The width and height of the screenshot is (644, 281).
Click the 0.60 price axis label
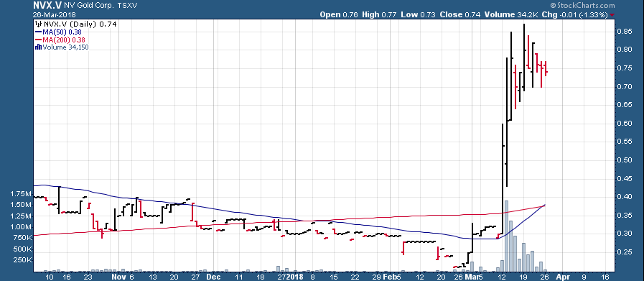(624, 123)
